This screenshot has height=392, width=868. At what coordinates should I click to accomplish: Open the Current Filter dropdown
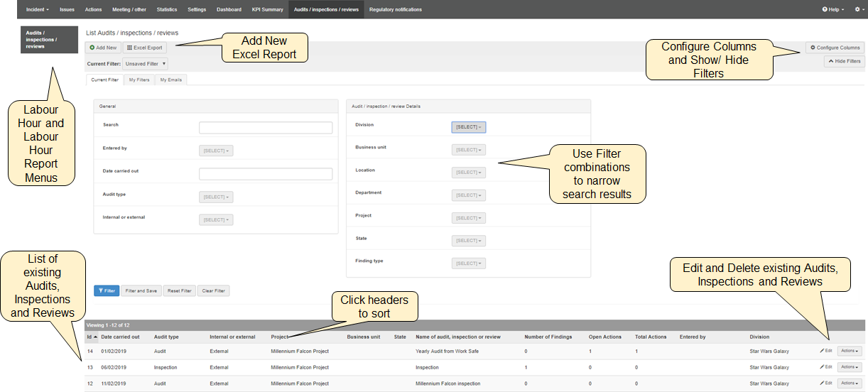tap(145, 64)
